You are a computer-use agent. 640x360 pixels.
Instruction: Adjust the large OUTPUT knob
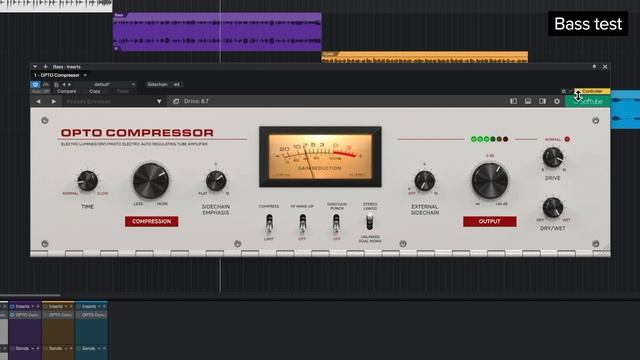(490, 180)
